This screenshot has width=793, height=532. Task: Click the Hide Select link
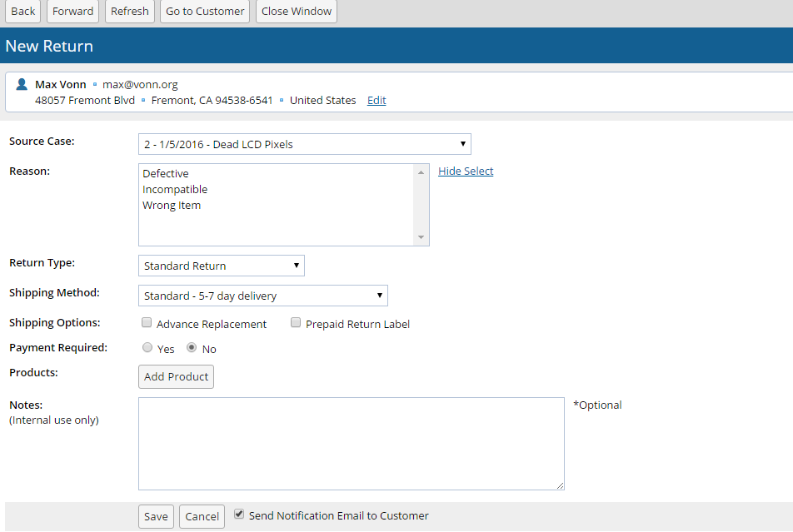click(466, 172)
